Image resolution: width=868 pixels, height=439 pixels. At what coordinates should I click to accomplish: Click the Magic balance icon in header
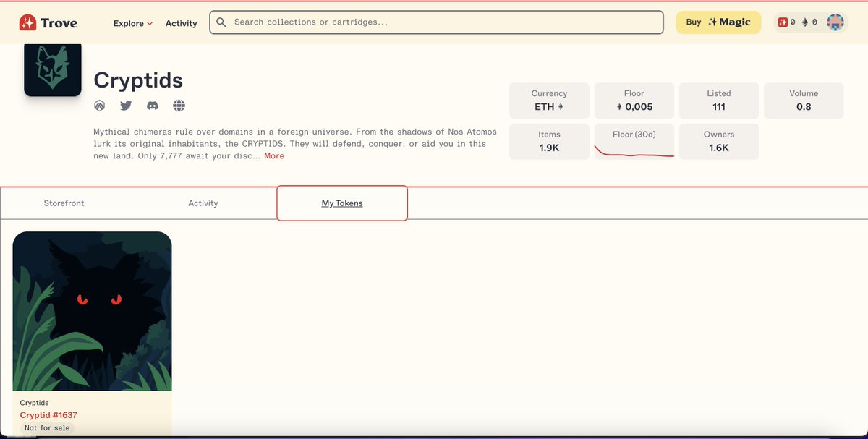[783, 22]
